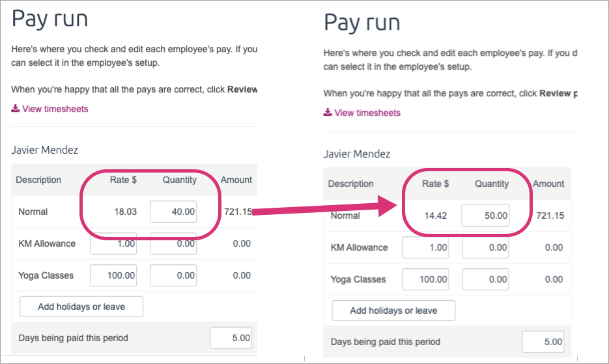Click the download icon beside right View timesheets

coord(328,113)
